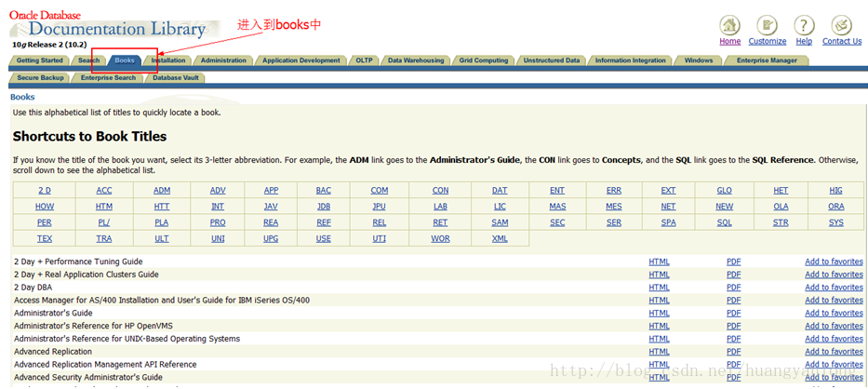
Task: Click the Help question mark icon
Action: point(804,25)
